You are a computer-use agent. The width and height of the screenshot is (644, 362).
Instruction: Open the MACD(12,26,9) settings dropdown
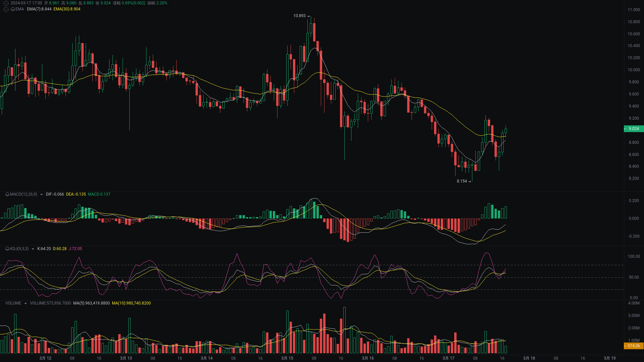[x=41, y=194]
